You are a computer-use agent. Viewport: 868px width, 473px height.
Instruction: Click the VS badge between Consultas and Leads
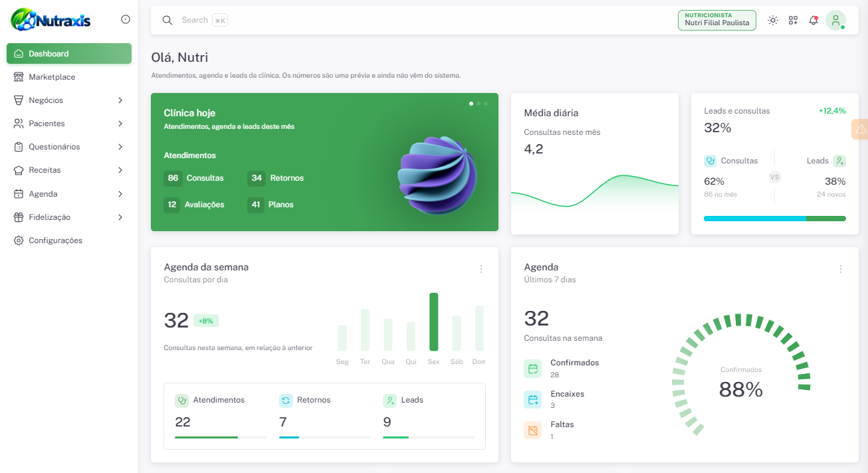774,177
